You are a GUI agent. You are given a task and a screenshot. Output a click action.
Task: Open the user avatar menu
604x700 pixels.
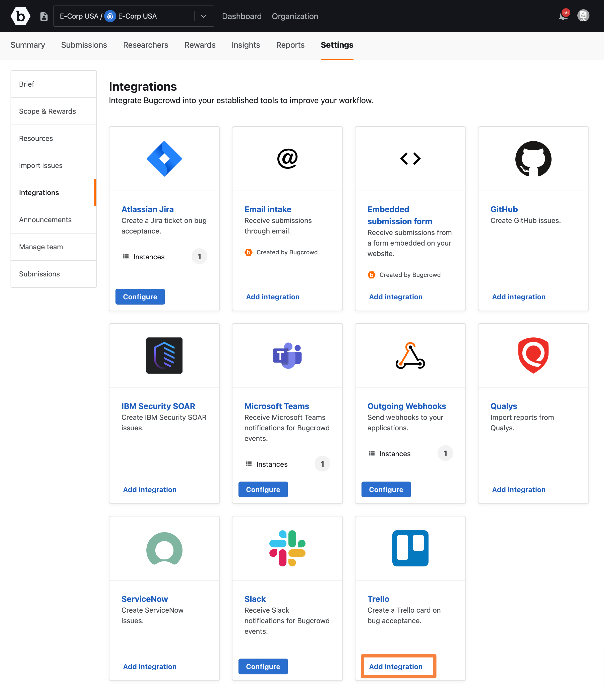point(583,16)
